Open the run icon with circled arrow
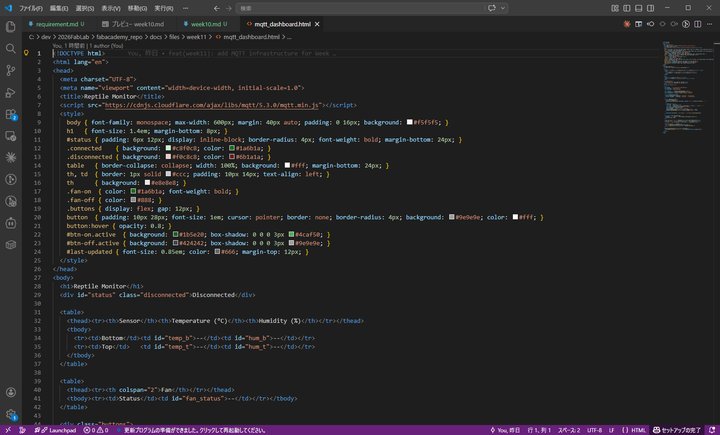The width and height of the screenshot is (720, 435). [686, 24]
